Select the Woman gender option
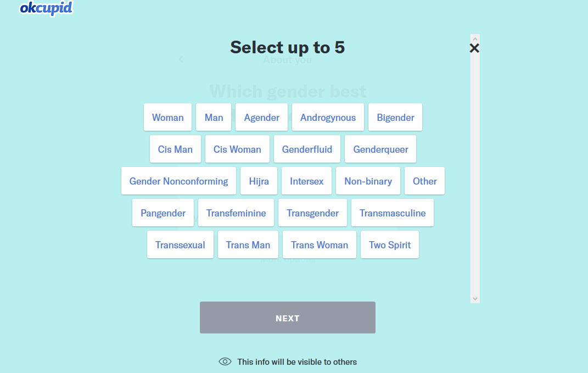This screenshot has height=373, width=588. (x=167, y=117)
